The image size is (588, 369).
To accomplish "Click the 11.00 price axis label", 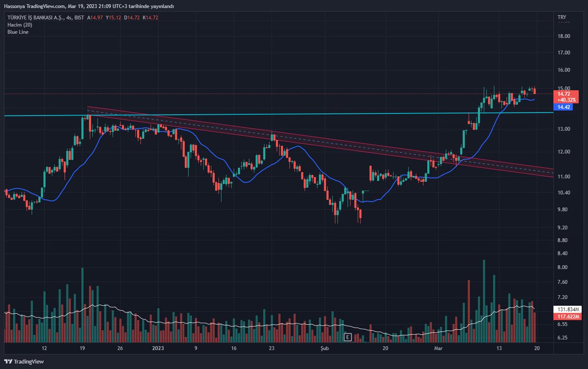I will (563, 176).
